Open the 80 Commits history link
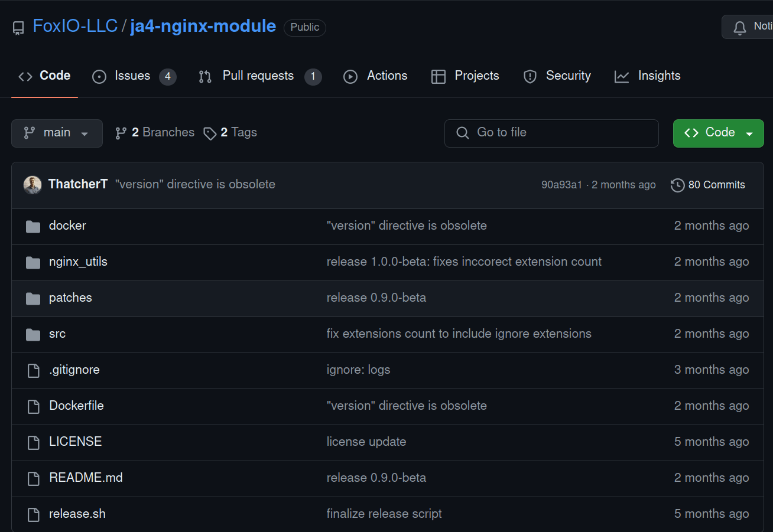773x532 pixels. (708, 185)
